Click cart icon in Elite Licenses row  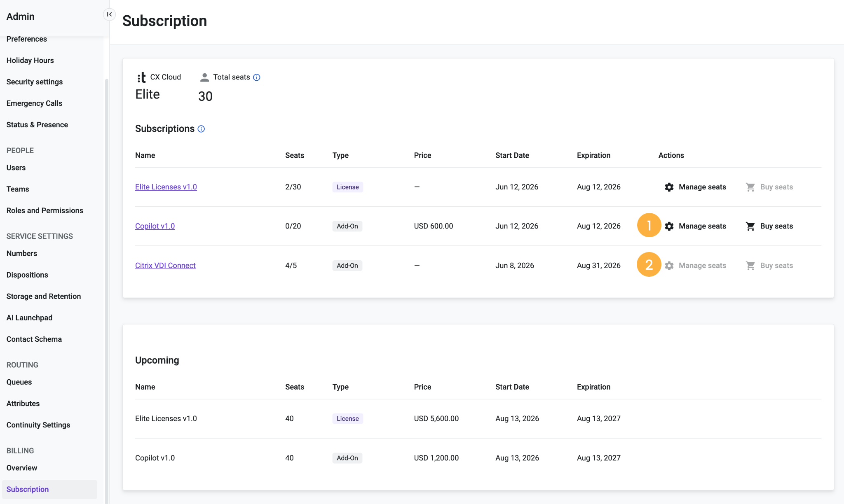pyautogui.click(x=750, y=187)
